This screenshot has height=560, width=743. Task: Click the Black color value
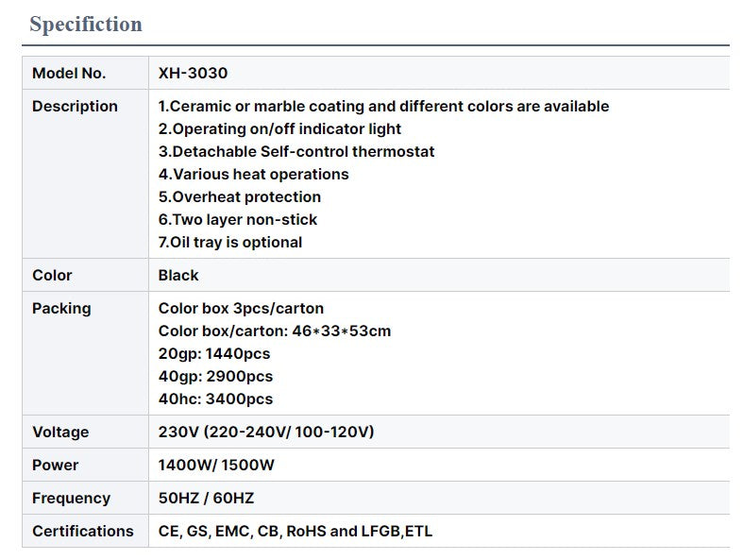coord(178,276)
